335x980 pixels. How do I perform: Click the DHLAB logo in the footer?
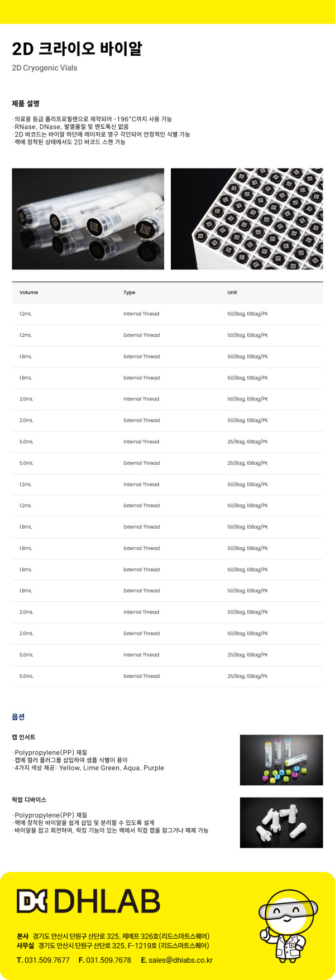pos(88,901)
